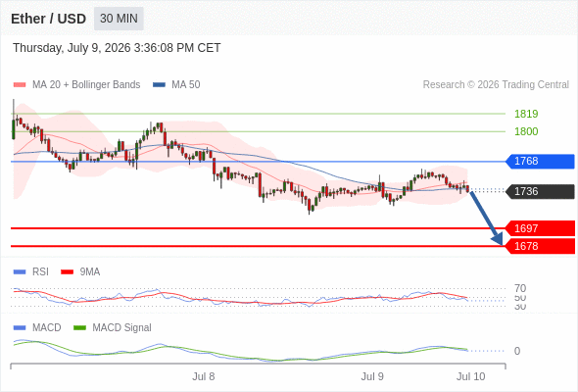
Task: Click the RSI 70 level label
Action: [x=520, y=288]
